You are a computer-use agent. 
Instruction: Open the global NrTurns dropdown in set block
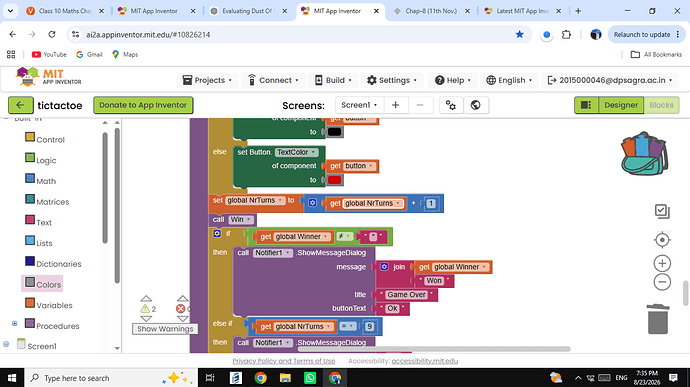(255, 200)
